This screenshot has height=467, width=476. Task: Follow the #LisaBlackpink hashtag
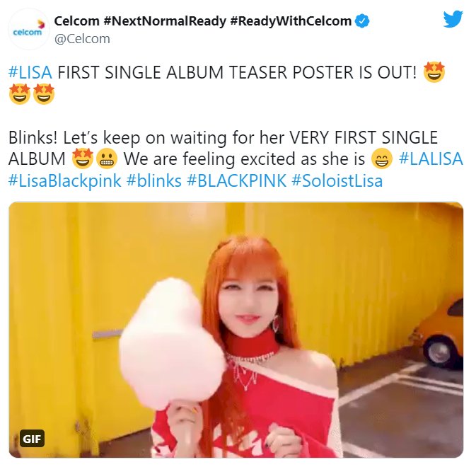64,180
